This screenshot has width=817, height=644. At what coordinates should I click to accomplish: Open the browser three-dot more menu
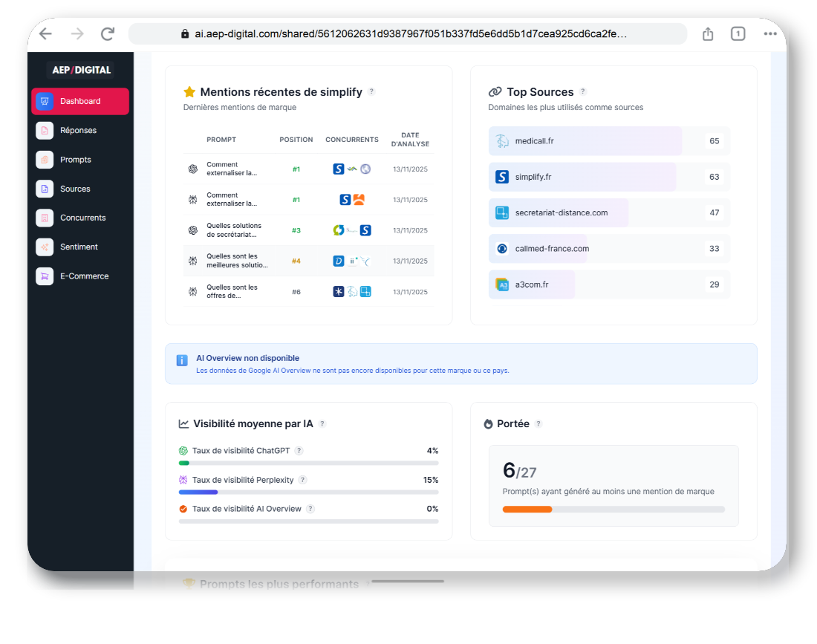(x=770, y=33)
